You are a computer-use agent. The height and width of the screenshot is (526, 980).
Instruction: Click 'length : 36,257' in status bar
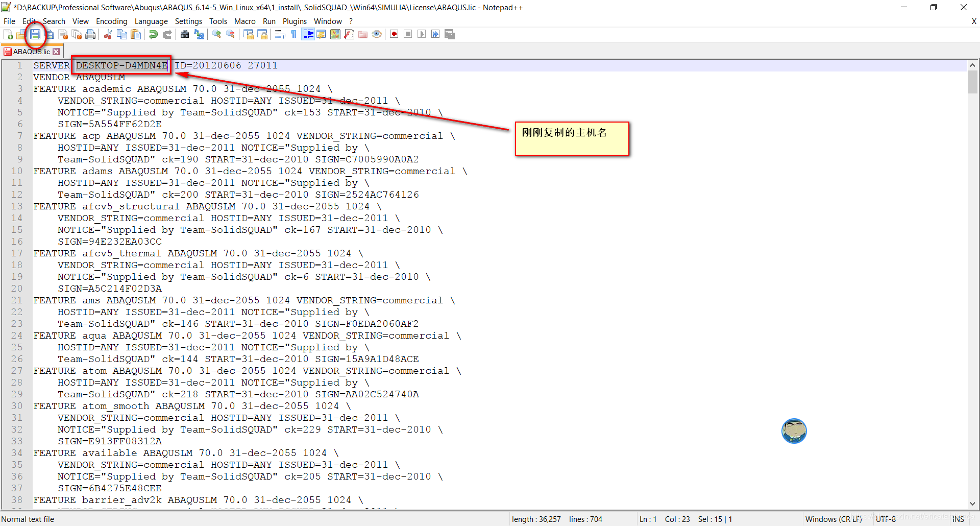pos(536,519)
